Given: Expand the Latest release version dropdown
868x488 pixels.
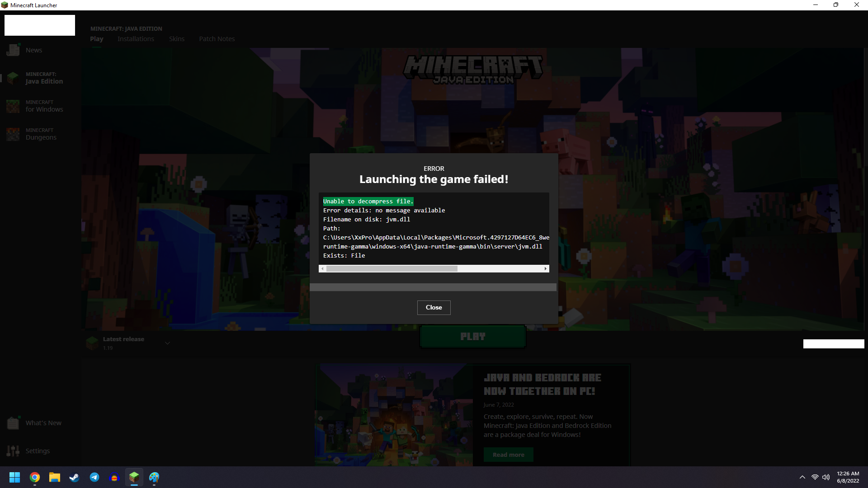Looking at the screenshot, I should [x=167, y=343].
